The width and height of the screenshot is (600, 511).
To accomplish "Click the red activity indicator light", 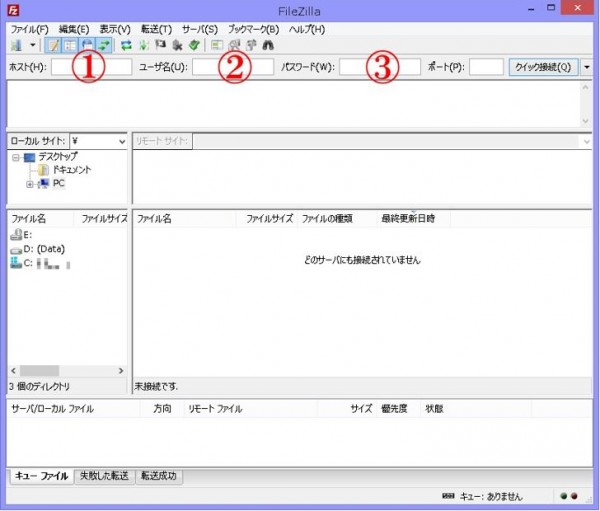I will tap(574, 496).
